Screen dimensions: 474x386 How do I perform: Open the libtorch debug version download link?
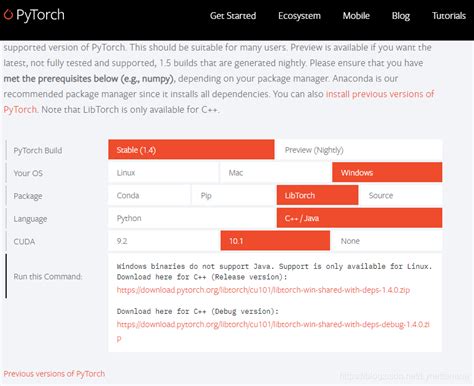tap(273, 324)
